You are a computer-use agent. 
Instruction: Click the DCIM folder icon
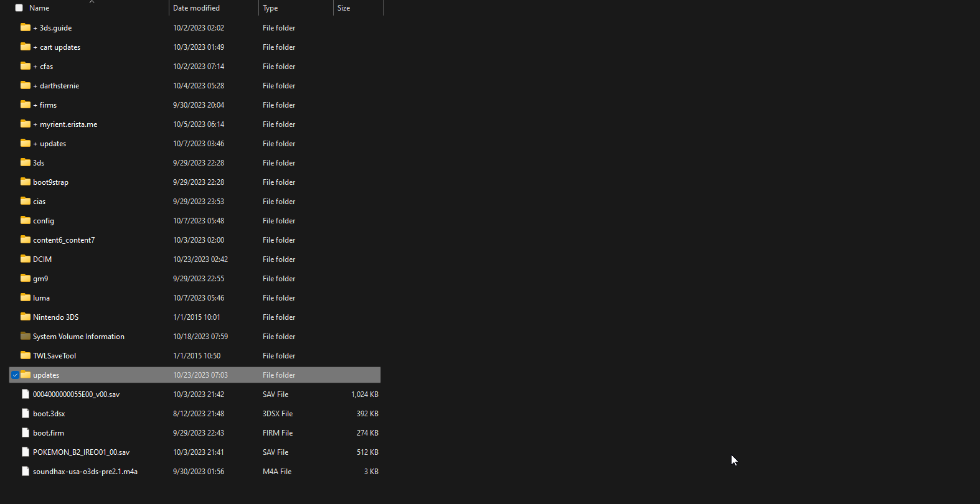click(x=26, y=259)
